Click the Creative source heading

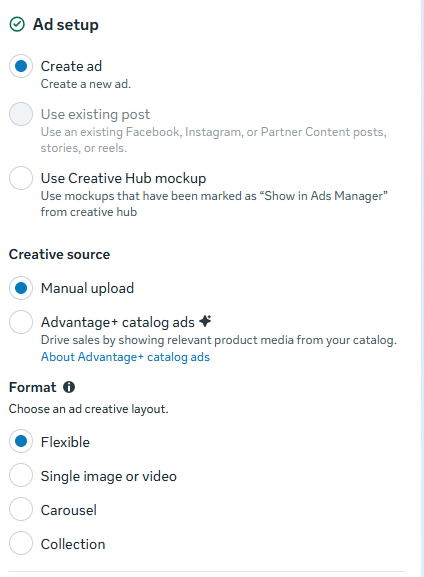coord(59,254)
